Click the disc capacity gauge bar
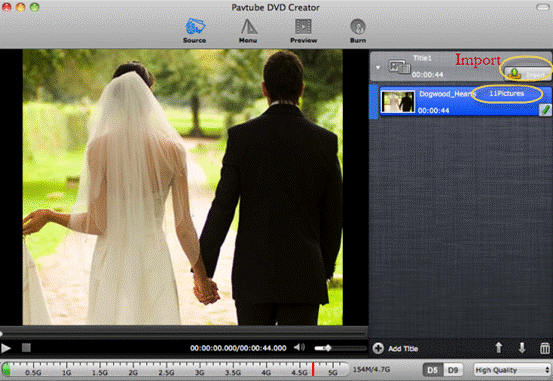Image resolution: width=553 pixels, height=381 pixels. pyautogui.click(x=175, y=369)
